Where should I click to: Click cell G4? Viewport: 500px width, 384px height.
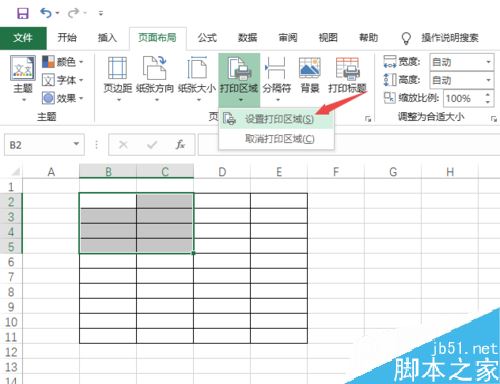393,231
